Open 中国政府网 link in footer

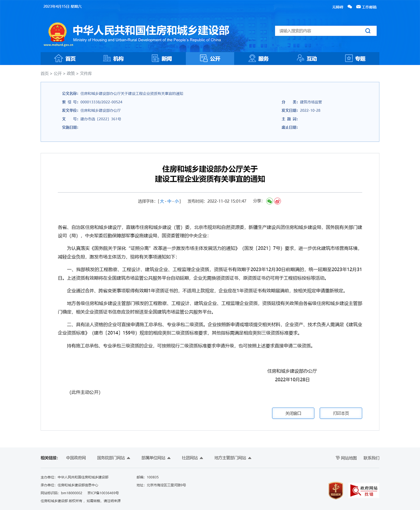click(76, 458)
